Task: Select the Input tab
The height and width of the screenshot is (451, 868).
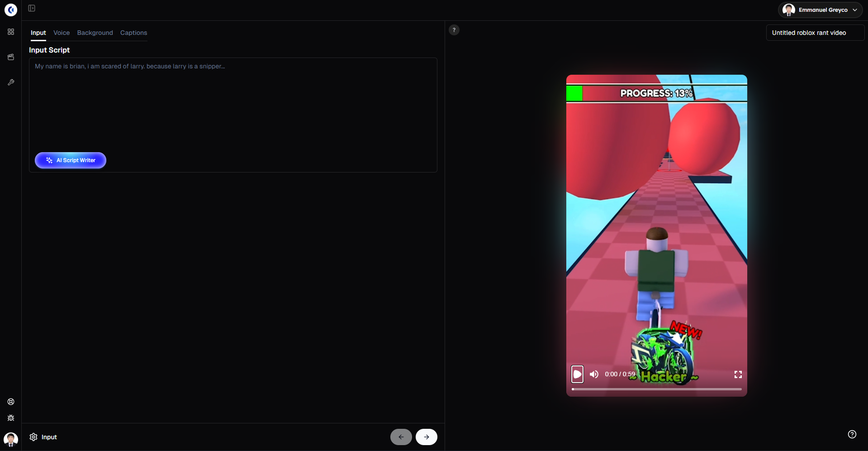Action: pos(38,33)
